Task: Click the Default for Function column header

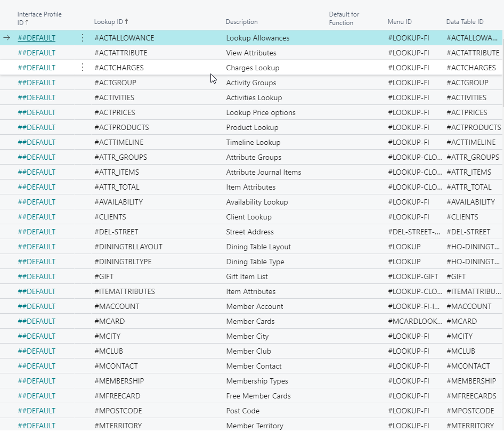Action: [x=344, y=18]
